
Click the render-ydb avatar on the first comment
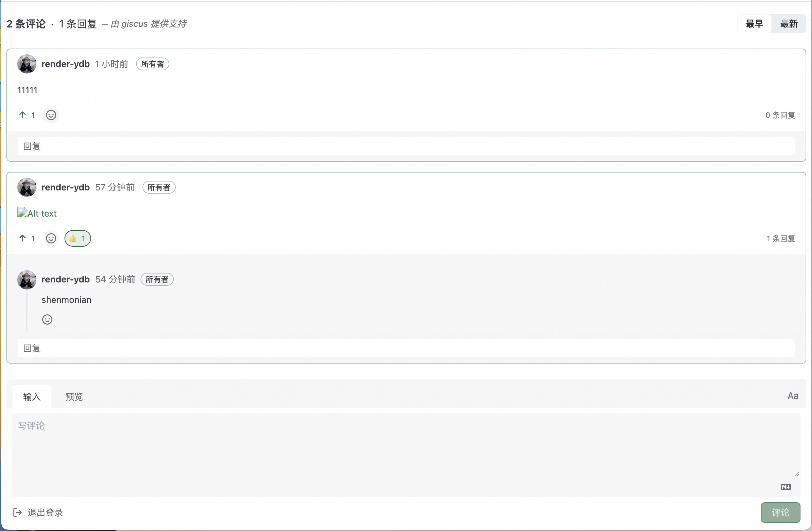(x=27, y=64)
